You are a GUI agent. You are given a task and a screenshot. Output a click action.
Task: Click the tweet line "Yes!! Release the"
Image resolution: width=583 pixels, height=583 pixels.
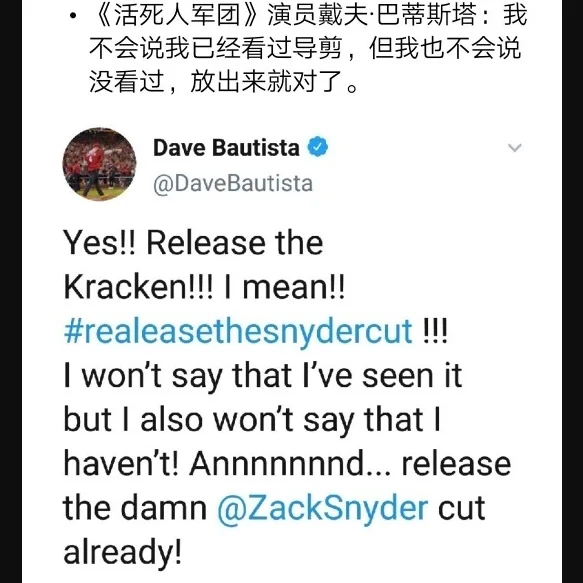[x=193, y=243]
